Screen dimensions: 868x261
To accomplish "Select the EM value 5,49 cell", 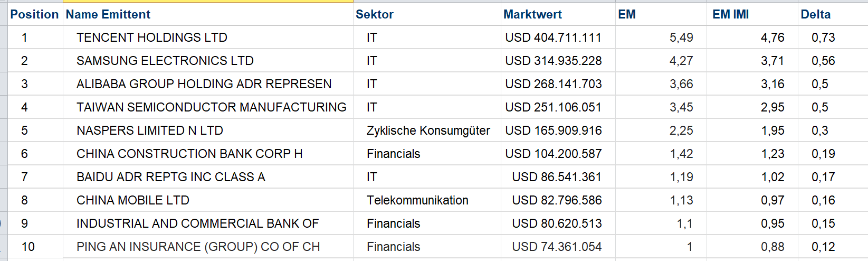I will (681, 38).
